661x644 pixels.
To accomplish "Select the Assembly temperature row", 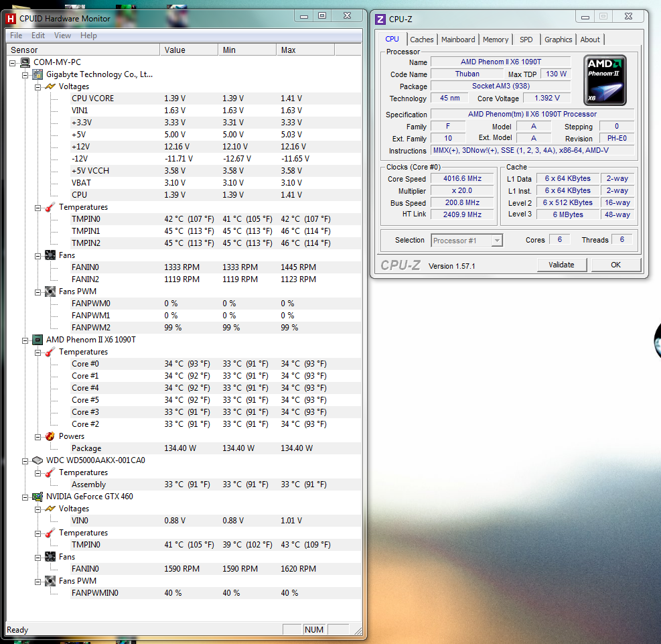I will click(216, 485).
